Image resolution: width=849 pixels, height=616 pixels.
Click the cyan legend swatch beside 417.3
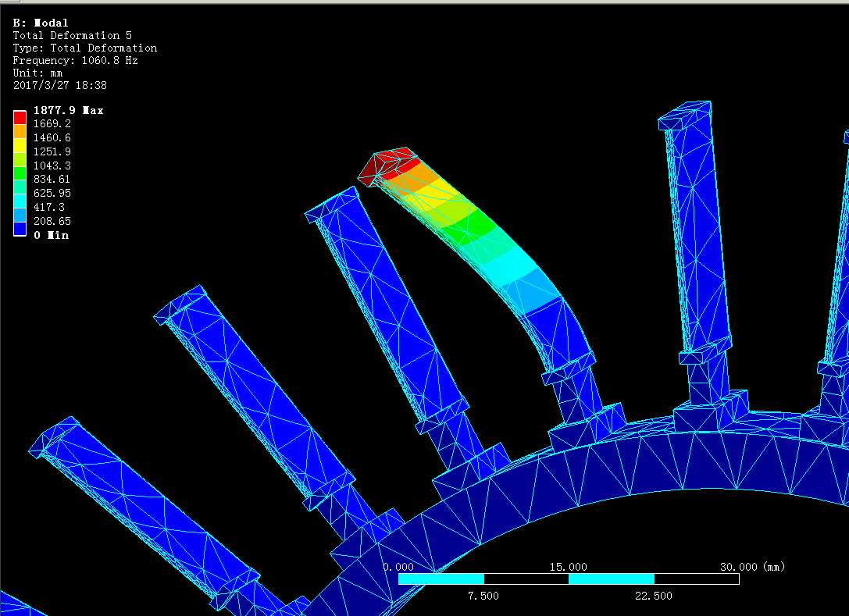click(x=20, y=201)
